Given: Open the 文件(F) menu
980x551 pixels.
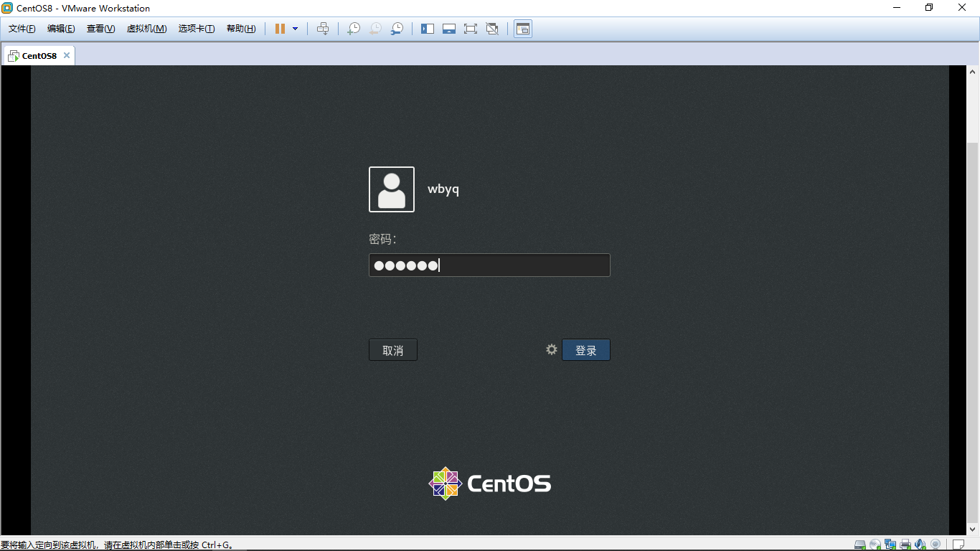Looking at the screenshot, I should point(22,29).
